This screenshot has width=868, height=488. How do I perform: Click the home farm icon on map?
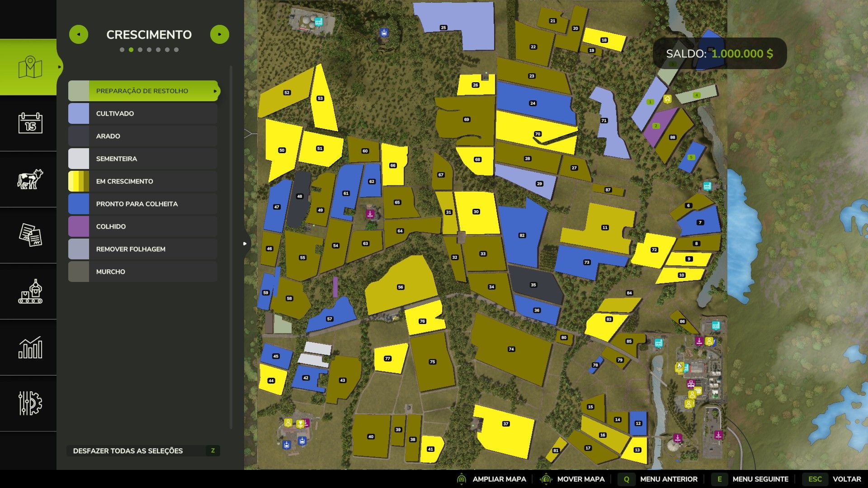tap(667, 99)
